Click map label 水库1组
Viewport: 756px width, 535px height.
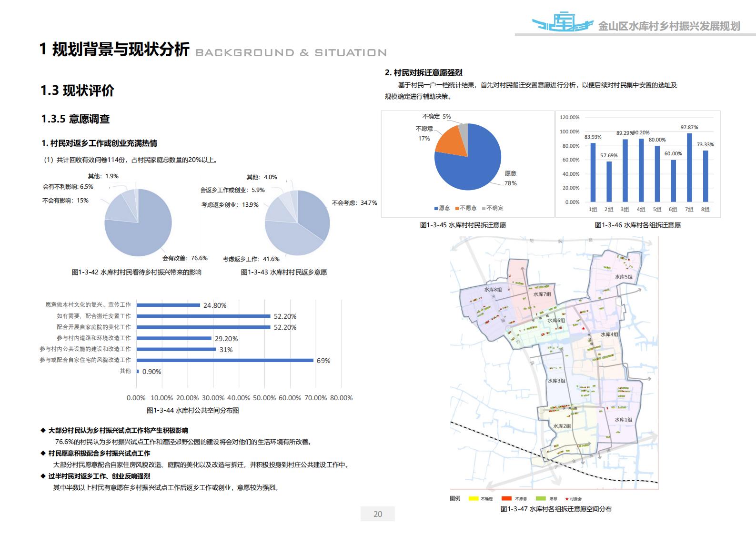click(624, 420)
